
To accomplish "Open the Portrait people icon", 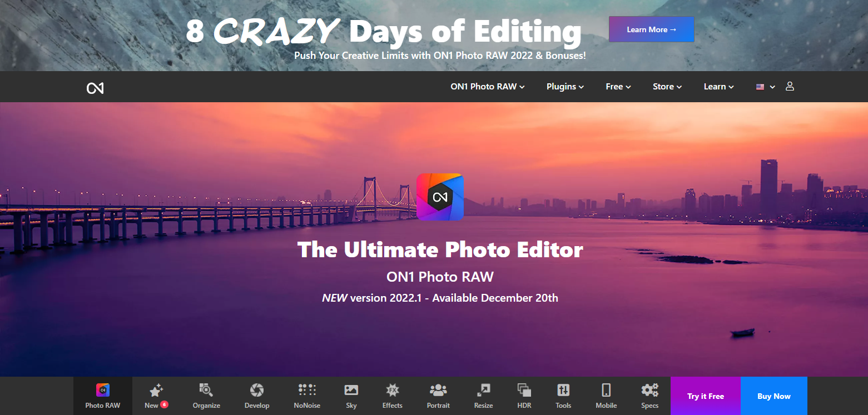I will (x=438, y=390).
